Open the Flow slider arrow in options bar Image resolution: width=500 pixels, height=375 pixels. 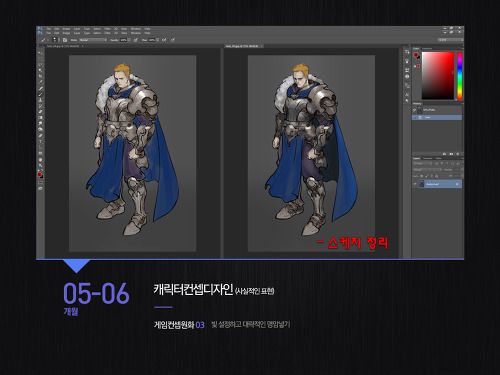158,40
